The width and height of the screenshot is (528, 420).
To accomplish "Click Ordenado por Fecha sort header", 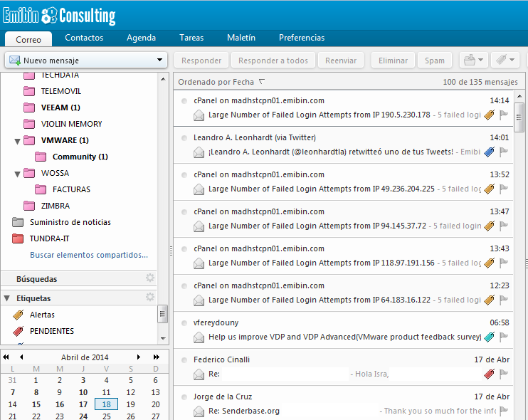I will click(221, 82).
